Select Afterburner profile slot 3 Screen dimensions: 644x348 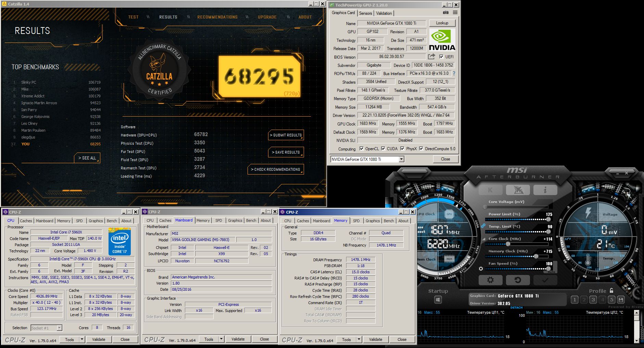tap(593, 300)
